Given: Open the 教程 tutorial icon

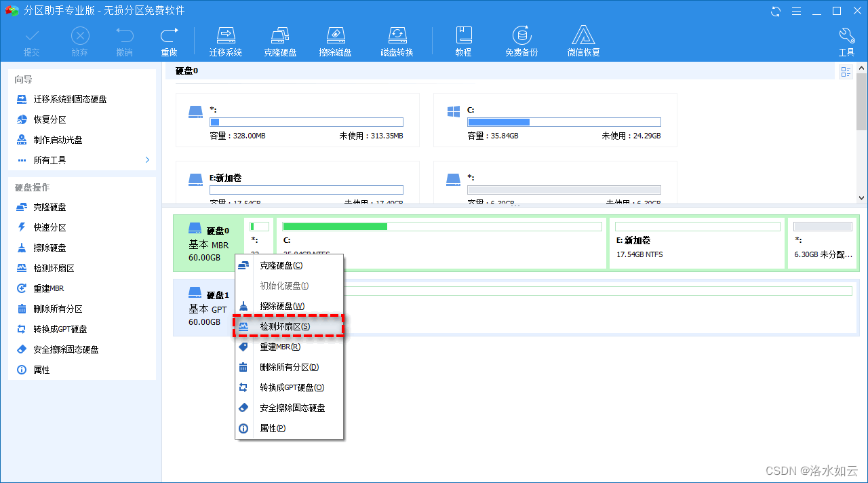Looking at the screenshot, I should (x=464, y=41).
